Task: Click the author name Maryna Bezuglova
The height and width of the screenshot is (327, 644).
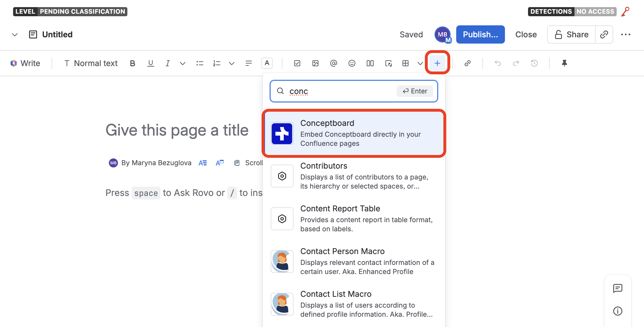Action: (162, 163)
